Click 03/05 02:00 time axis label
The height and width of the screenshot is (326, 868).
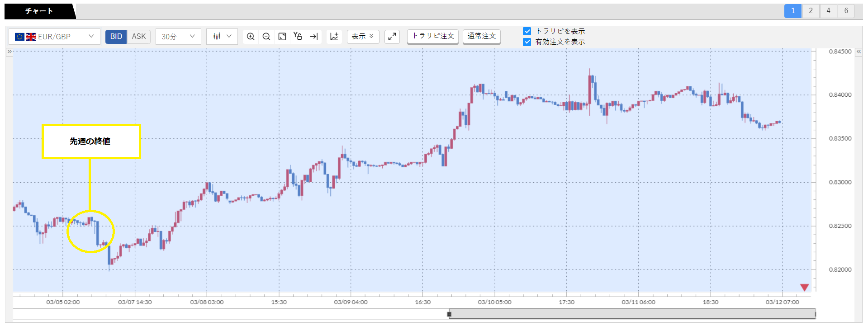[63, 302]
